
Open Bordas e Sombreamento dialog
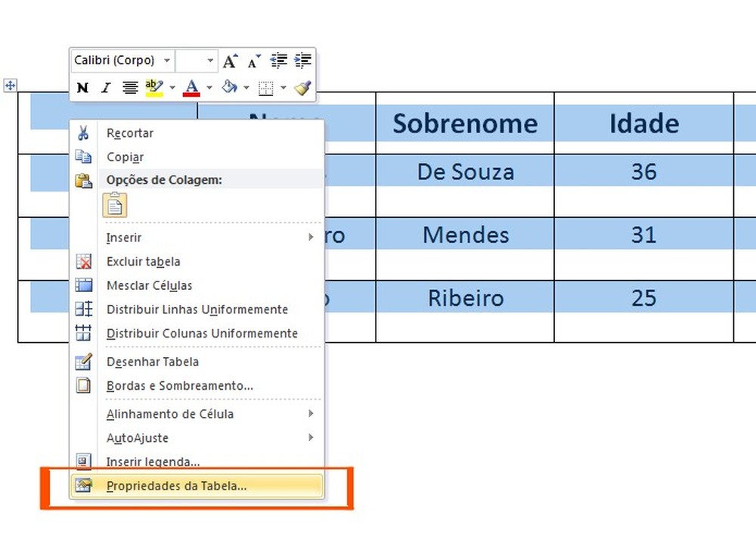click(x=197, y=386)
